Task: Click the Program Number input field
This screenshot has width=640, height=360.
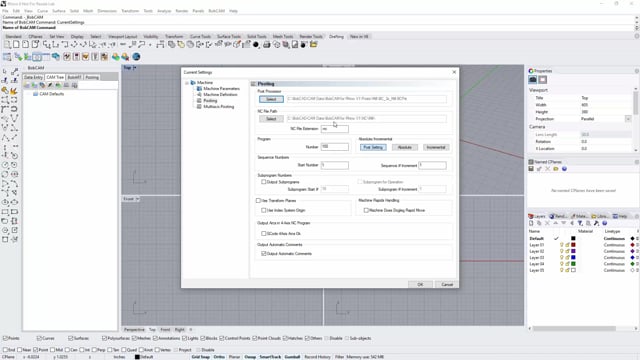Action: click(335, 147)
